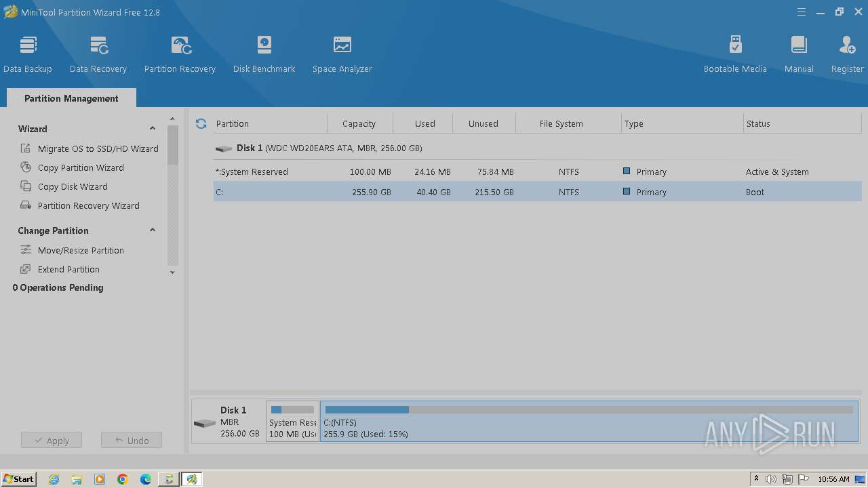The image size is (868, 488).
Task: Click the Active & System status cell
Action: (x=777, y=171)
